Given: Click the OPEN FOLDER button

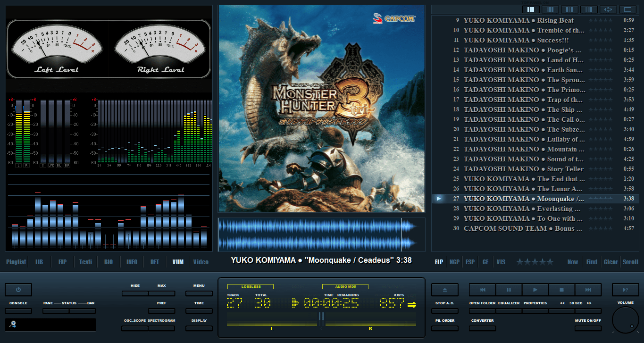Looking at the screenshot, I should pos(482,311).
